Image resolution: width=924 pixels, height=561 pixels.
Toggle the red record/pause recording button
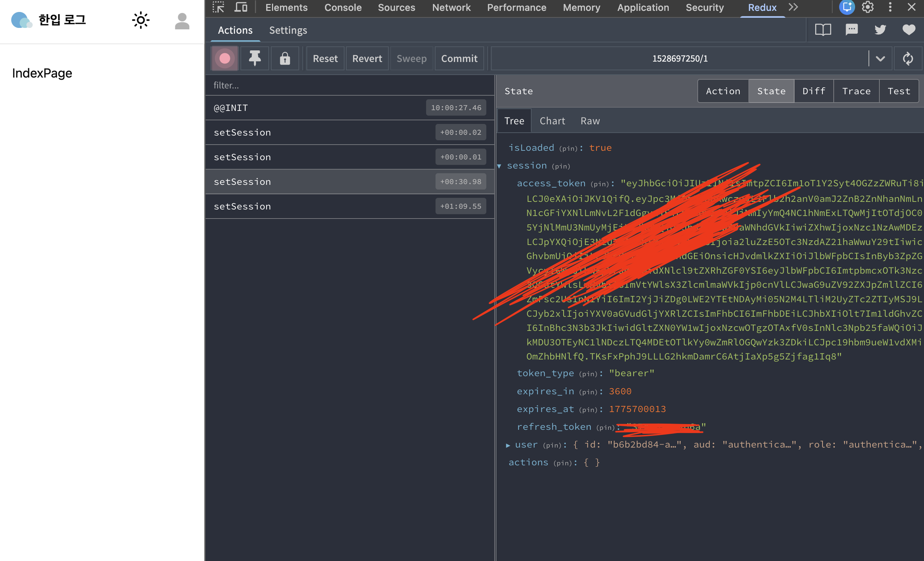224,58
